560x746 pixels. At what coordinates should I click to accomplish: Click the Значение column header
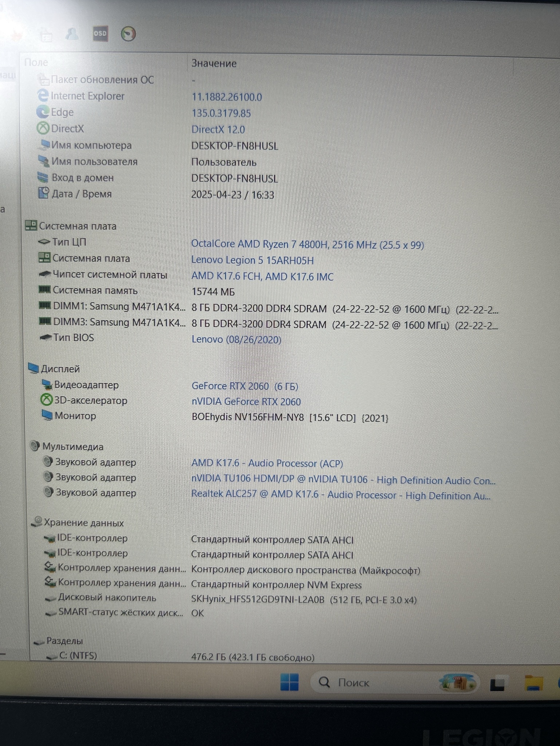click(214, 63)
